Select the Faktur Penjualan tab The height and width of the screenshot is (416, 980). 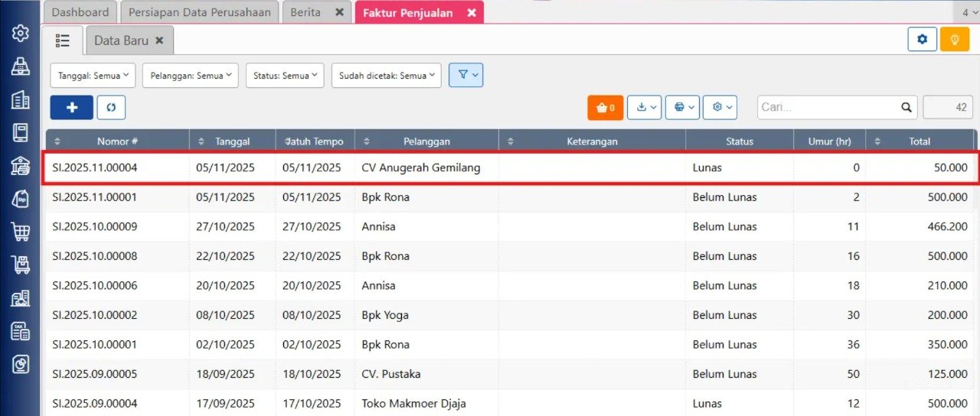coord(419,13)
